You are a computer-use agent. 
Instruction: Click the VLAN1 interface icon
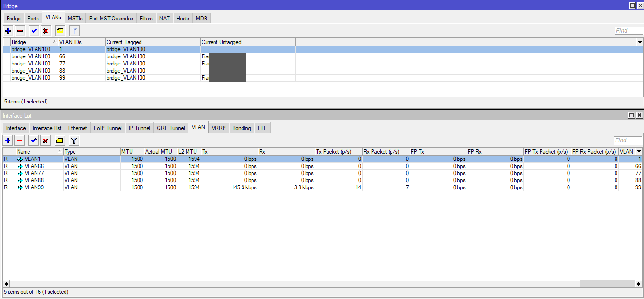pyautogui.click(x=20, y=159)
